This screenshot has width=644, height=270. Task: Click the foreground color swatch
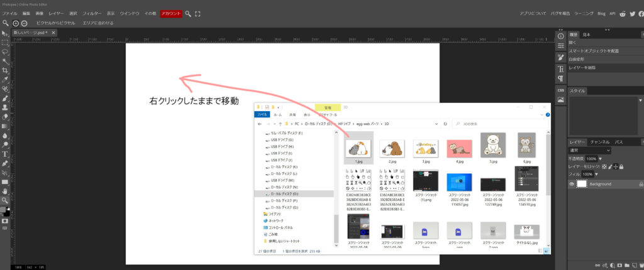click(x=4, y=208)
